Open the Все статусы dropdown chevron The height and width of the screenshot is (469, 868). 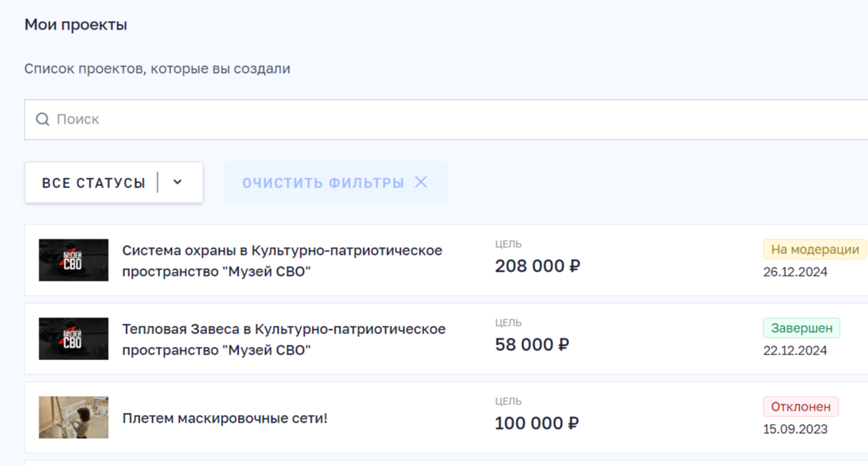178,183
